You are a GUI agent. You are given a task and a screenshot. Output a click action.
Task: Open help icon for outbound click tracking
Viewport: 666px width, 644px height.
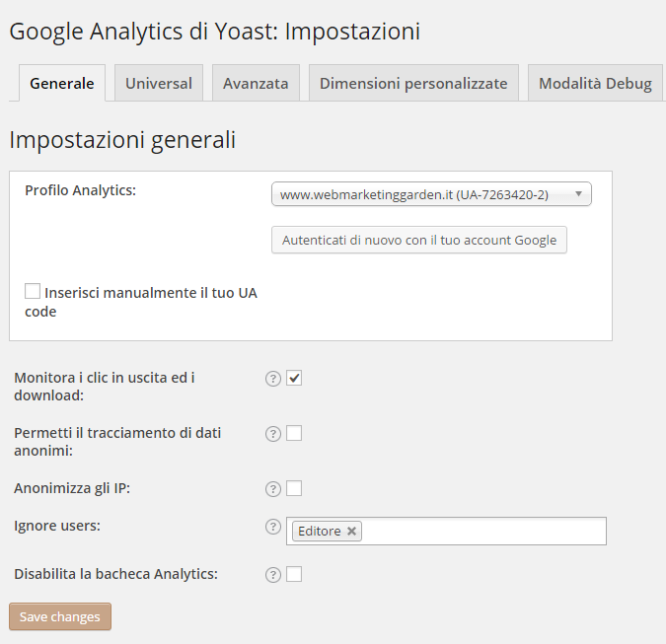coord(273,379)
